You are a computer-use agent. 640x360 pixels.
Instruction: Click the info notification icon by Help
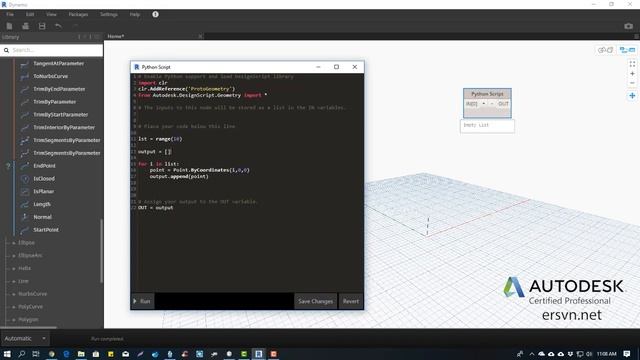coord(156,14)
